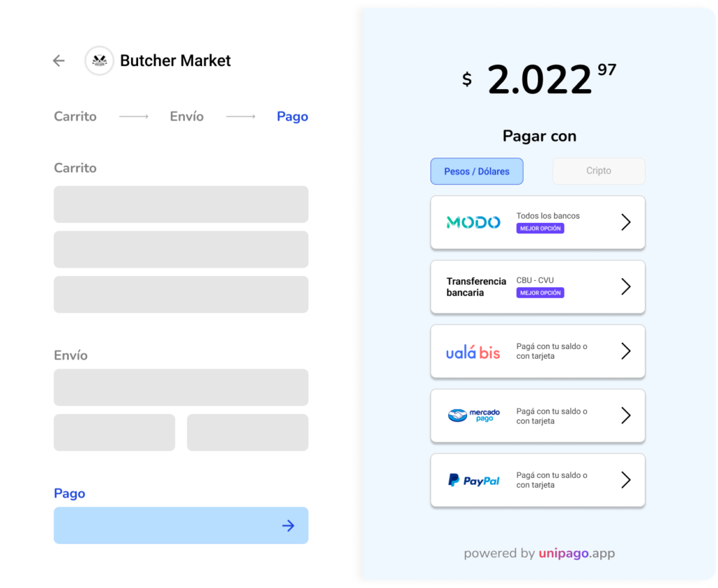Click the Todos los bancos text
This screenshot has height=588, width=718.
(x=548, y=216)
